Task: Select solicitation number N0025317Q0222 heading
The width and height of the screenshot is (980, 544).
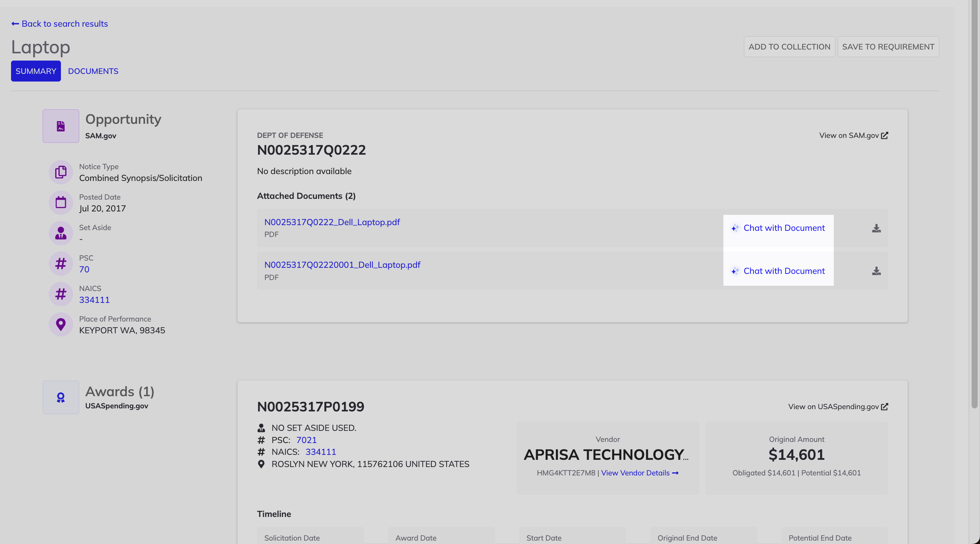Action: [x=311, y=150]
